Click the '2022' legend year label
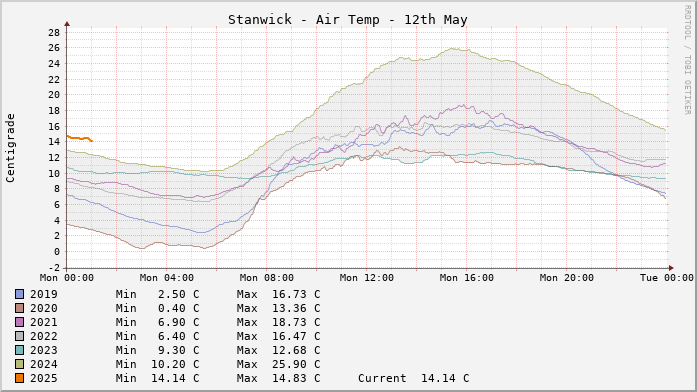This screenshot has height=392, width=697. tap(44, 336)
